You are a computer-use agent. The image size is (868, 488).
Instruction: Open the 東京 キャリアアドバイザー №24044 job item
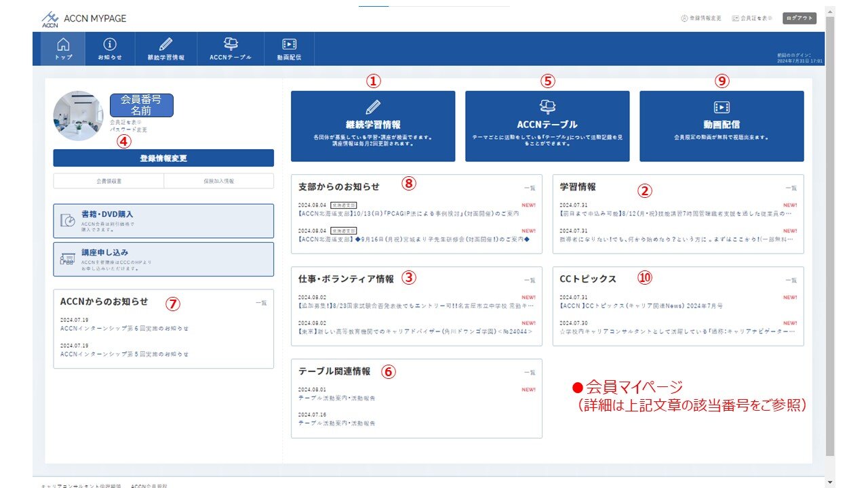coord(415,331)
